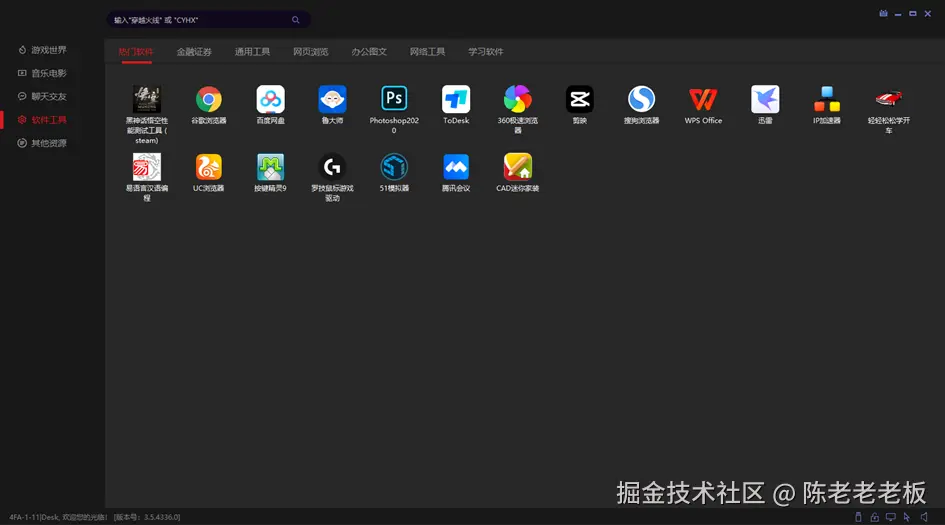945x525 pixels.
Task: Switch to the 金融证券 tab
Action: pos(194,52)
